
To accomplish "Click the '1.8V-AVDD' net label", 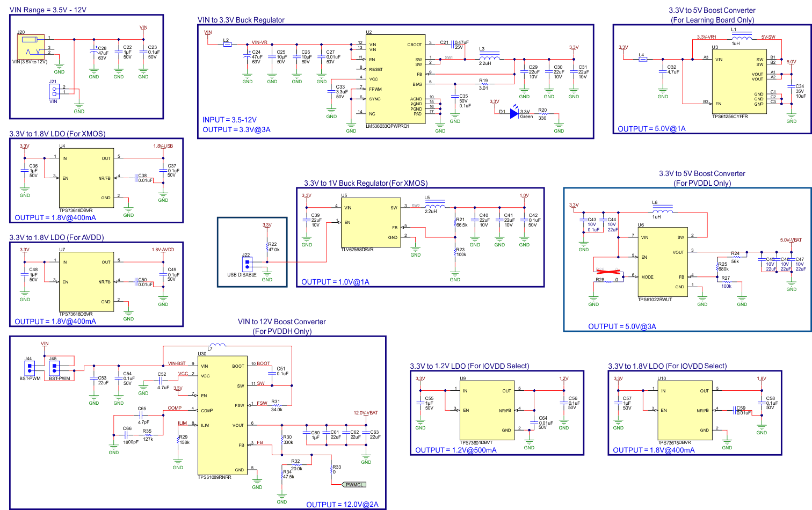I will click(163, 250).
